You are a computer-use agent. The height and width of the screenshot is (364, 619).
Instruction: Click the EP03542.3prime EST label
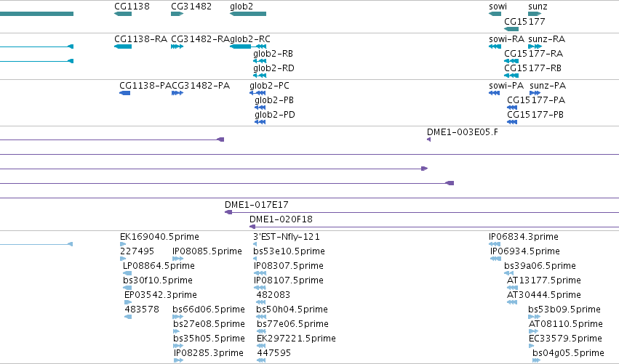[x=161, y=295]
